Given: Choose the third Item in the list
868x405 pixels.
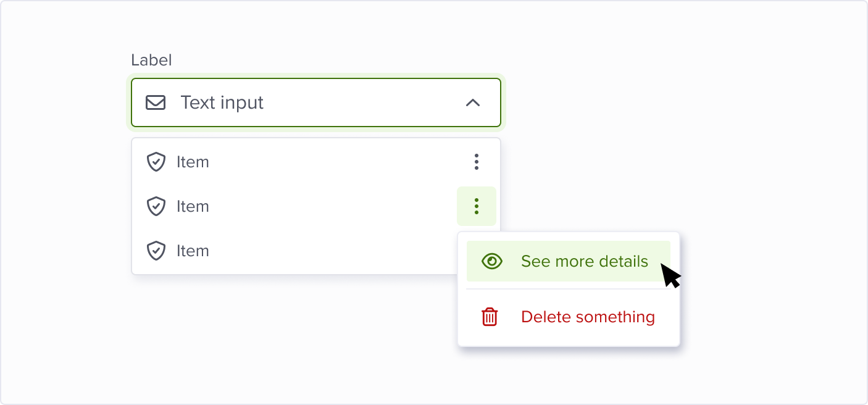Looking at the screenshot, I should coord(193,251).
